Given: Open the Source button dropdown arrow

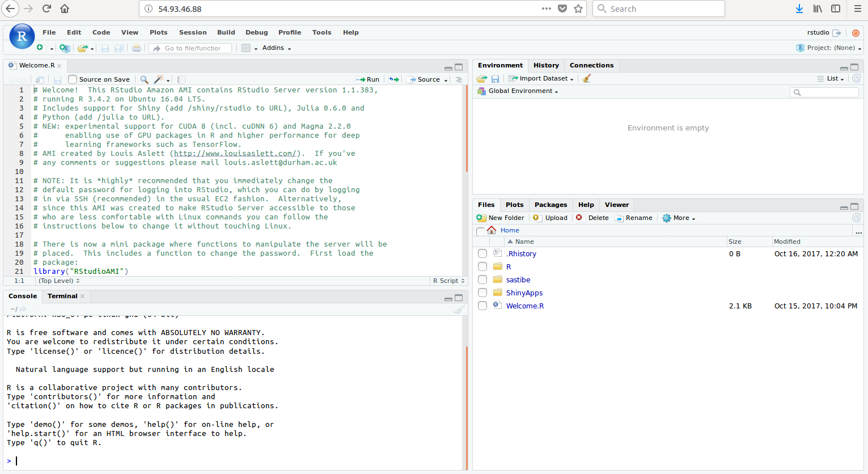Looking at the screenshot, I should (446, 80).
